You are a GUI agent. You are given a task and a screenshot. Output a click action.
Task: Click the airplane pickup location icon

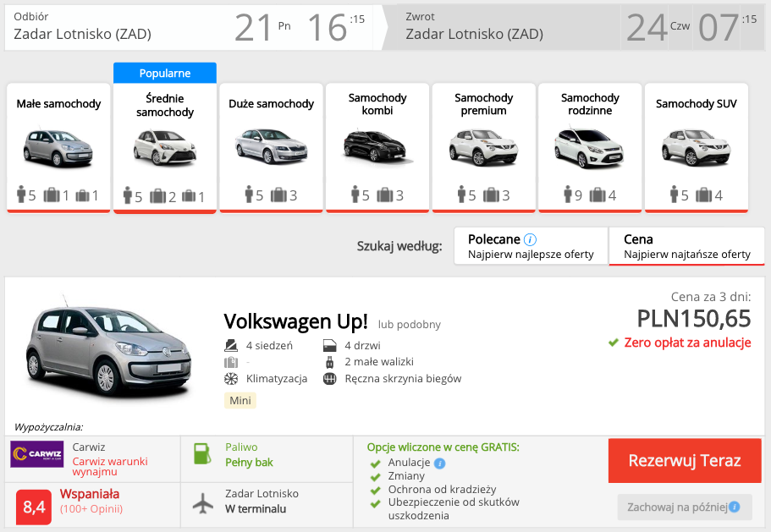click(202, 503)
